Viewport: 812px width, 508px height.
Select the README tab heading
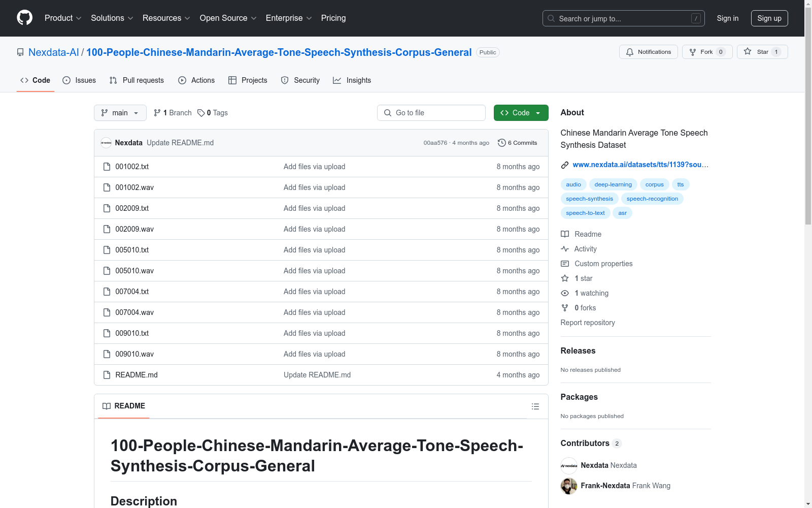coord(124,406)
